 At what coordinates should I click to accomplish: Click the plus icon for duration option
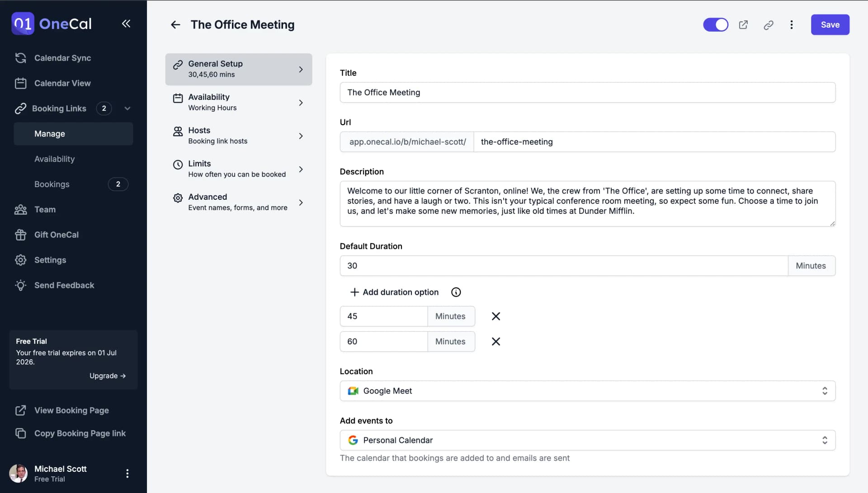click(354, 292)
